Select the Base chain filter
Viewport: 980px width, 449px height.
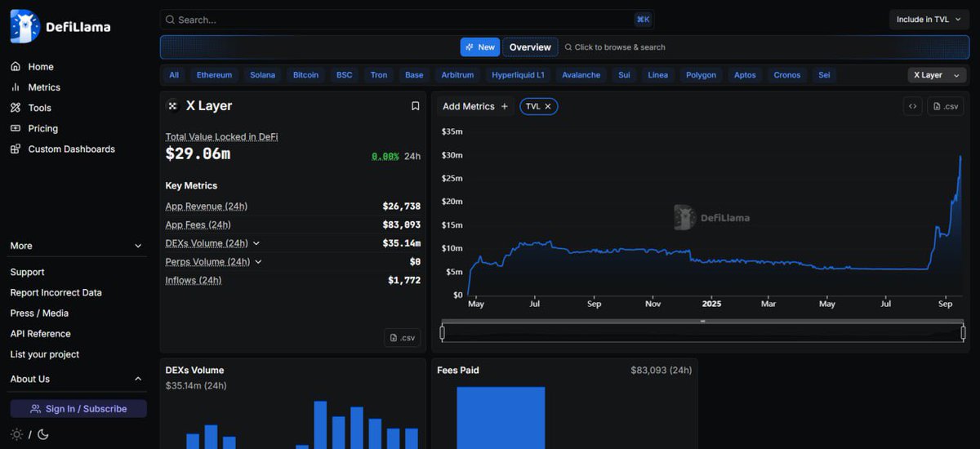pos(414,75)
